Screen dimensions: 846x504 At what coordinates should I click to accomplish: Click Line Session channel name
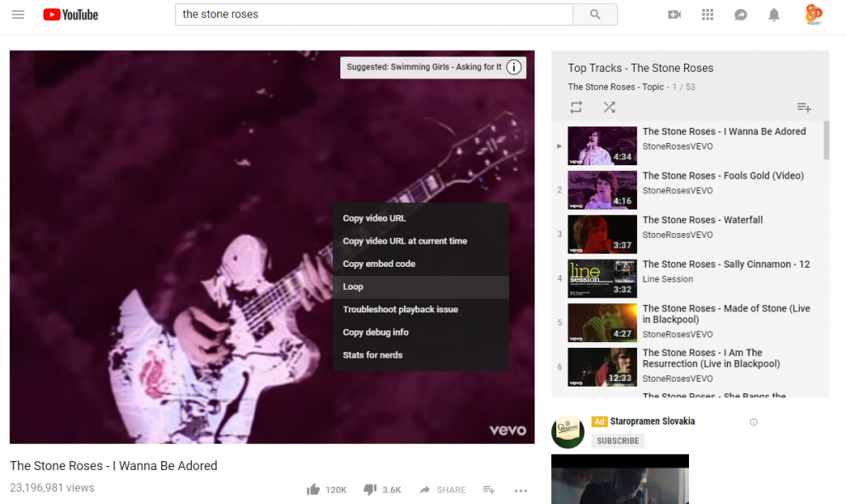pyautogui.click(x=668, y=279)
